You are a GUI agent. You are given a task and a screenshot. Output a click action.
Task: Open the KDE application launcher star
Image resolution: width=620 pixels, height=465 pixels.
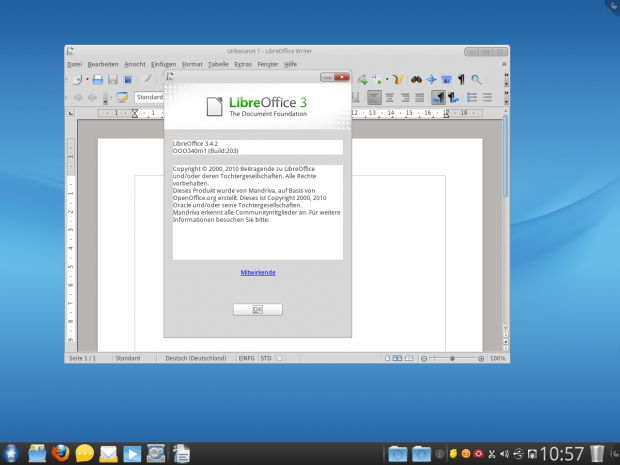click(11, 454)
